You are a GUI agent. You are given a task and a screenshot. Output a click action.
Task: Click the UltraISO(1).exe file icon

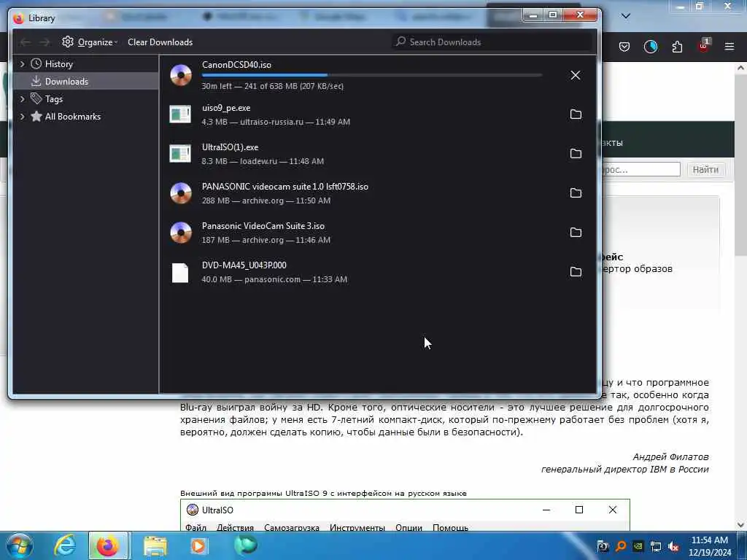tap(180, 153)
